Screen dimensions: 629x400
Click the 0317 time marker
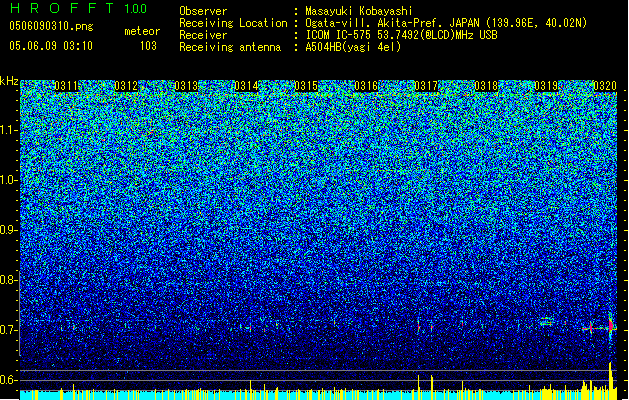(x=426, y=86)
